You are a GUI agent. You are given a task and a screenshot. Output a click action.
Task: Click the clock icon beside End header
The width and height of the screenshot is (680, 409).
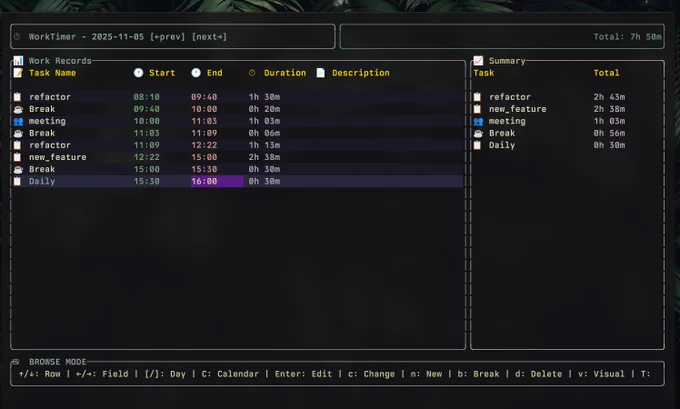pyautogui.click(x=196, y=72)
